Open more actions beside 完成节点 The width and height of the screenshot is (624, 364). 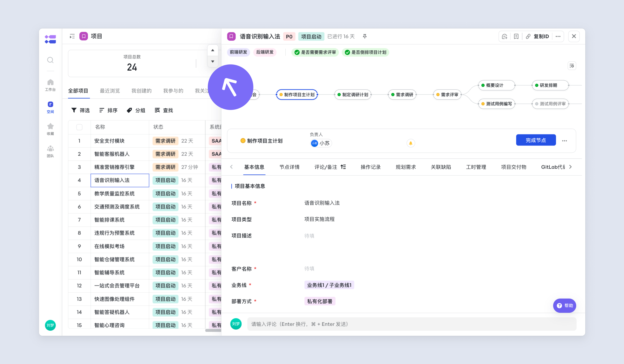point(564,141)
